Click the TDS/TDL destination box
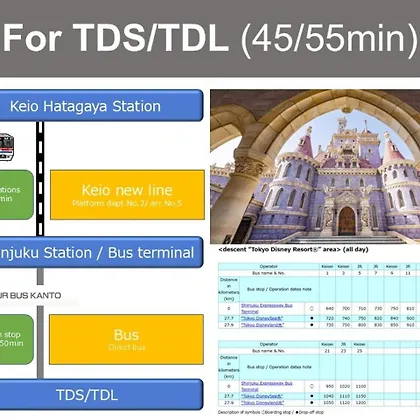The width and height of the screenshot is (420, 420). point(101,395)
